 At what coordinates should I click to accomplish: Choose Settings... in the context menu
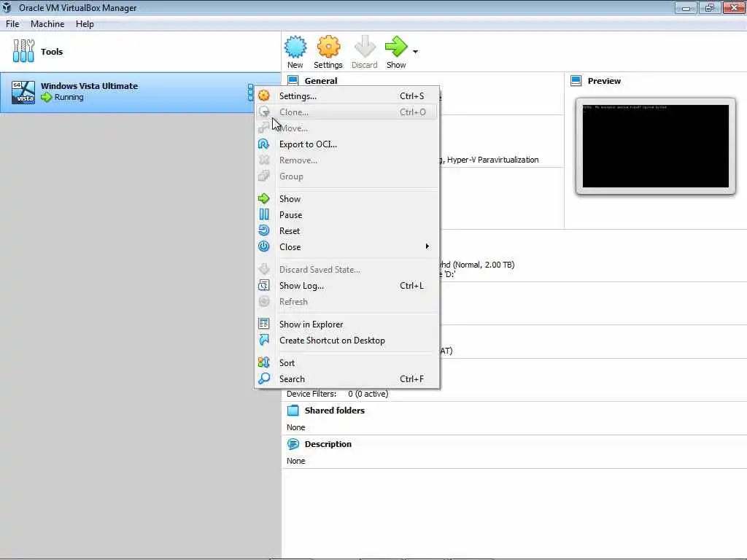point(347,96)
